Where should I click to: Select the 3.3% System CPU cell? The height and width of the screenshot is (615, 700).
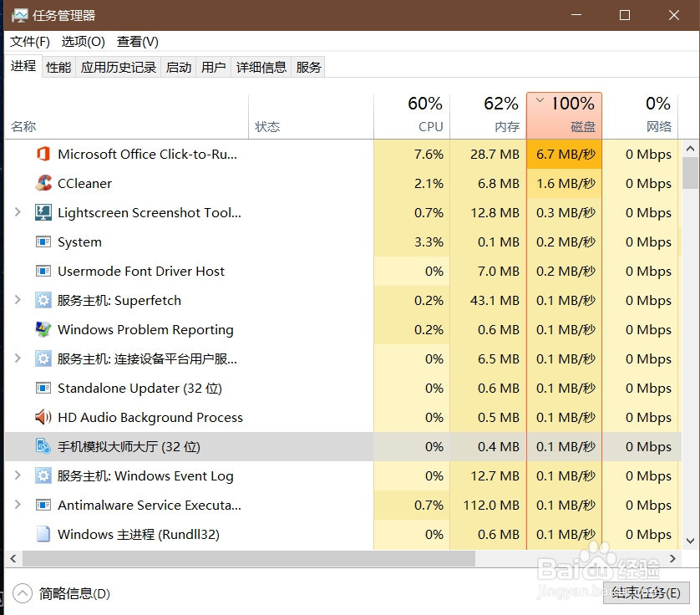tap(412, 241)
